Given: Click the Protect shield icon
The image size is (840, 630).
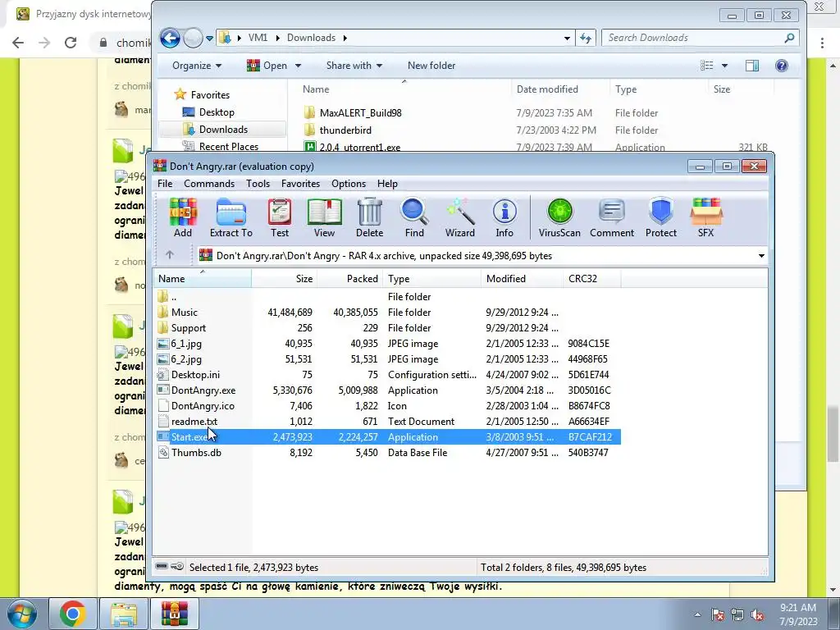Looking at the screenshot, I should point(660,217).
